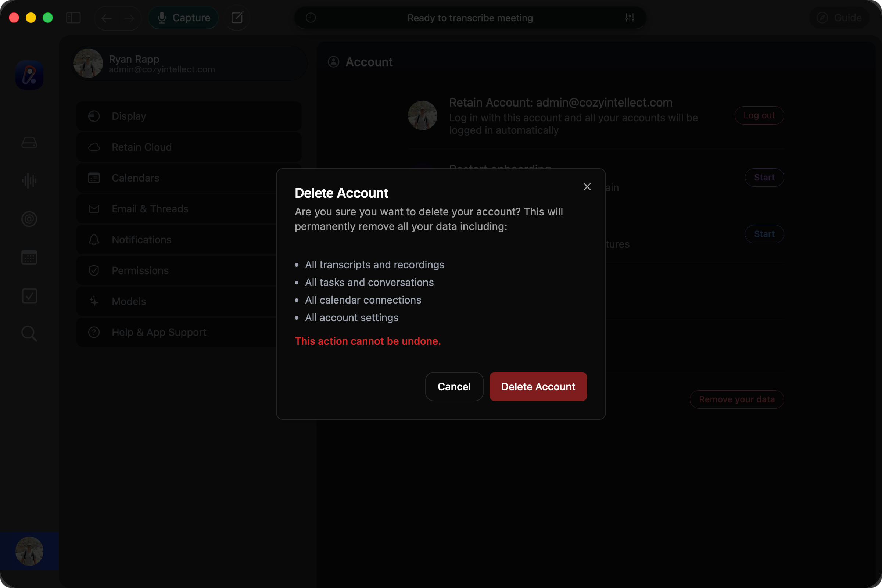882x588 pixels.
Task: Click the Capture microphone button
Action: tap(183, 18)
